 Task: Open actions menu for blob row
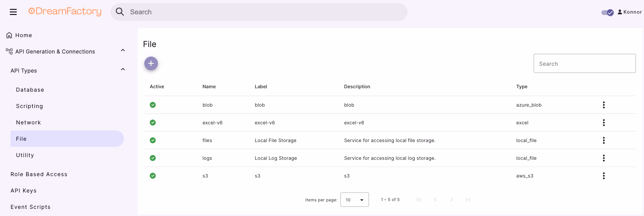604,105
